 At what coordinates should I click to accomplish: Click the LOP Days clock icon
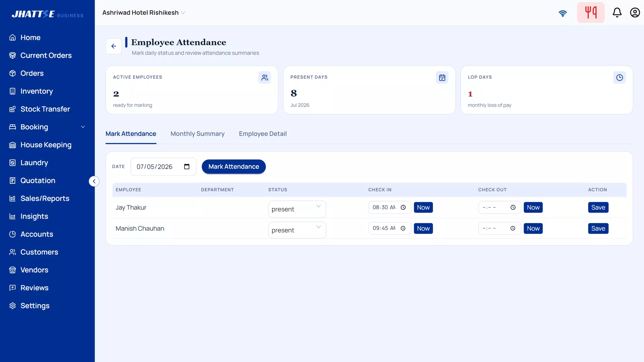[620, 77]
